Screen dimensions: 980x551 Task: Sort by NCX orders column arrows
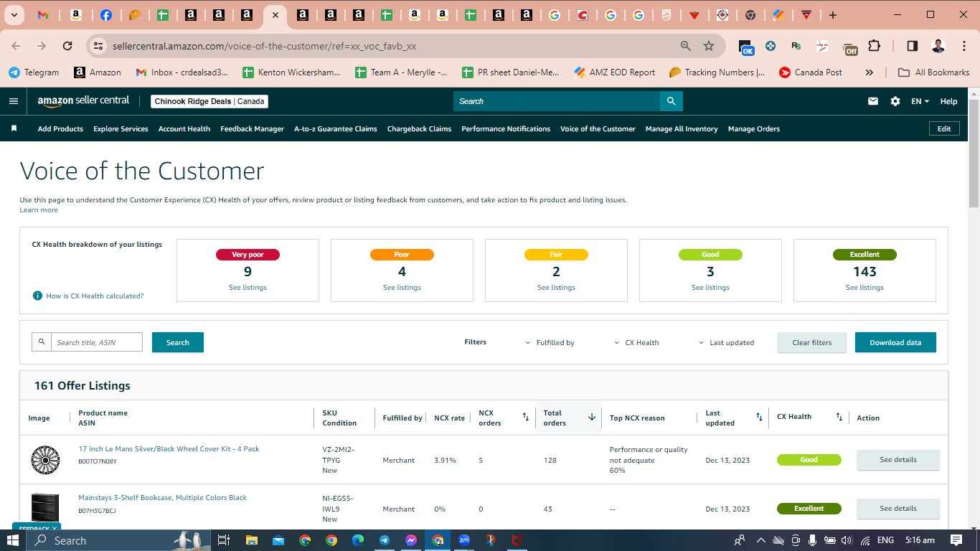point(525,417)
